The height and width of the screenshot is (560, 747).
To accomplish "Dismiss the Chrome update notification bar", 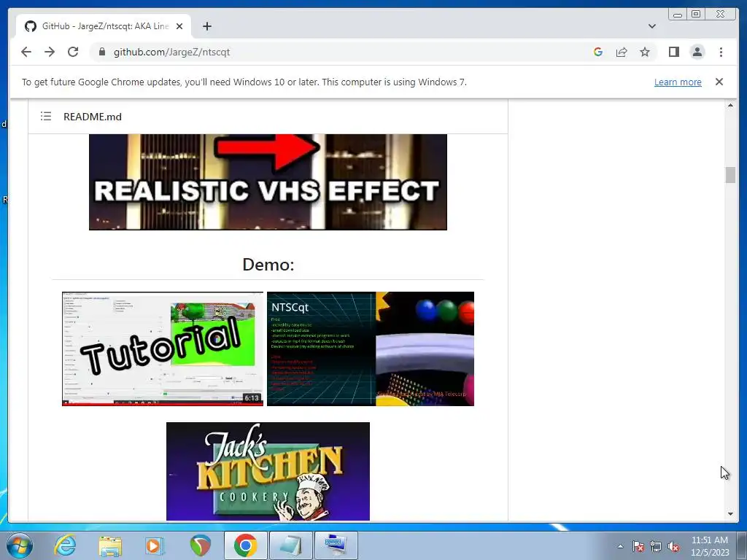I will tap(719, 82).
